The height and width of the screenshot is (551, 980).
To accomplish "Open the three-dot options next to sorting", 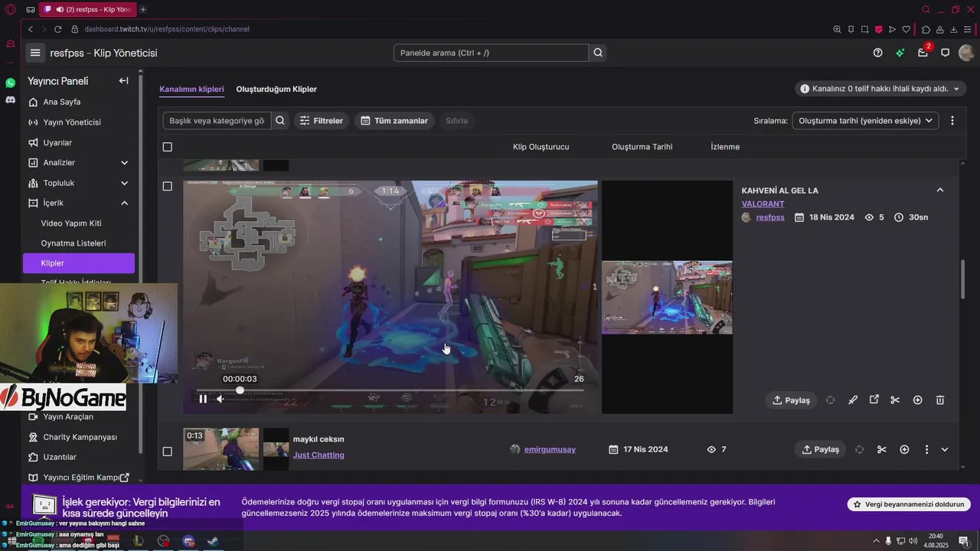I will click(x=952, y=120).
